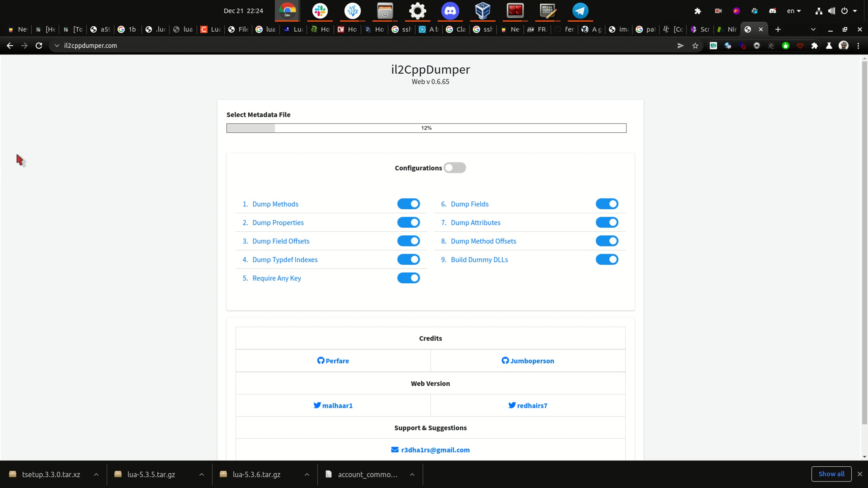Open Slack from the top dock
Screen dimensions: 868x488
click(x=320, y=11)
